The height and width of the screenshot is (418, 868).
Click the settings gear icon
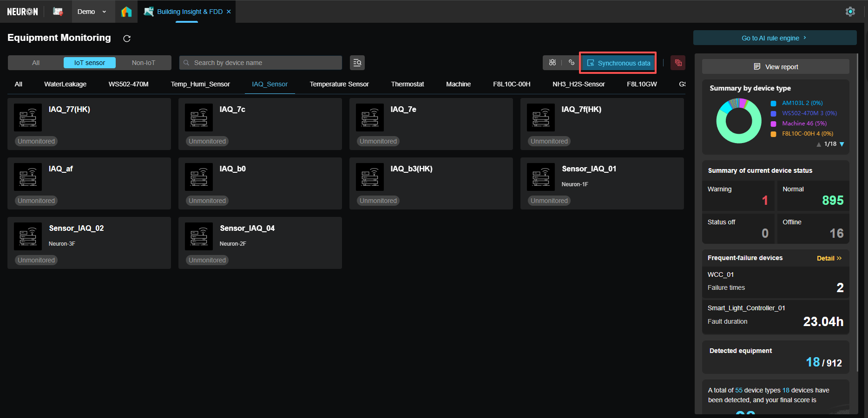(x=850, y=12)
